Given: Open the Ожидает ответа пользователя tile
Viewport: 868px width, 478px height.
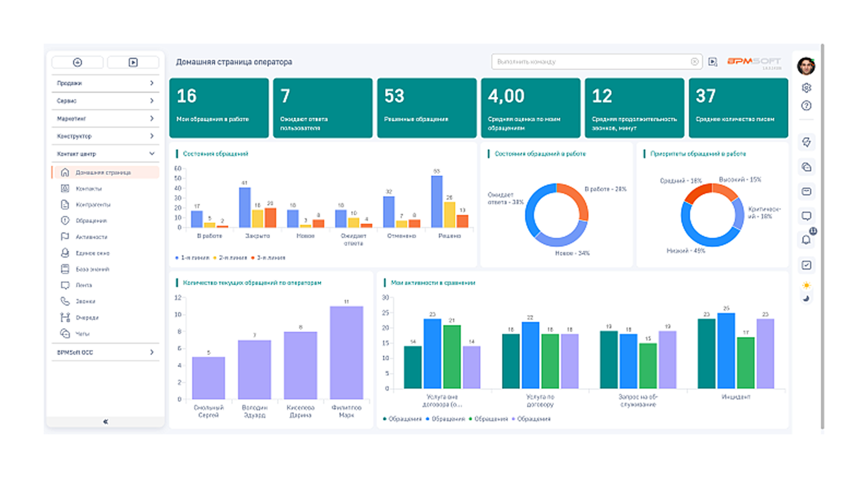Looking at the screenshot, I should coord(323,108).
